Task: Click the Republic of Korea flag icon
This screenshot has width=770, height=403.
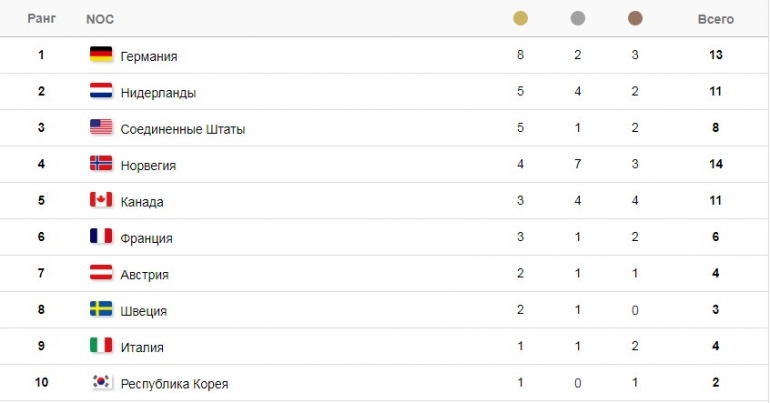Action: (x=101, y=381)
